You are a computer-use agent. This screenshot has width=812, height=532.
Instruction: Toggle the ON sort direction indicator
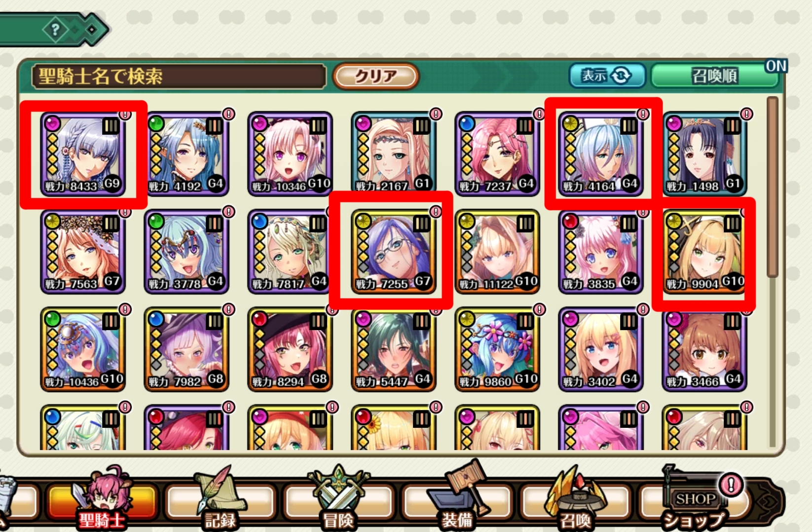(x=775, y=66)
